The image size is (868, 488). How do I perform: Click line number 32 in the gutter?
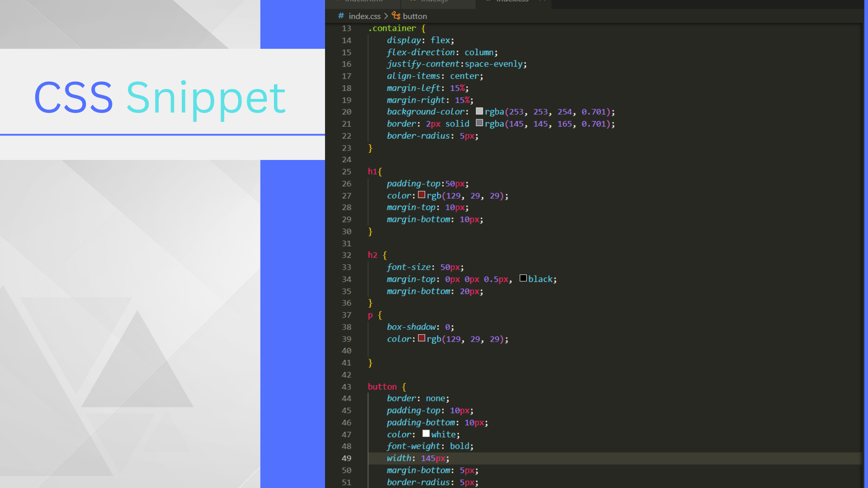tap(346, 255)
